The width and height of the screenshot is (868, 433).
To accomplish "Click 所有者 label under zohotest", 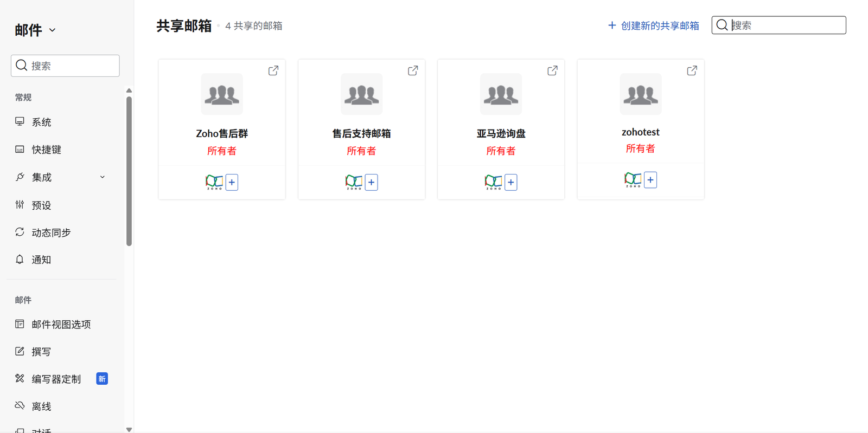I will tap(641, 148).
